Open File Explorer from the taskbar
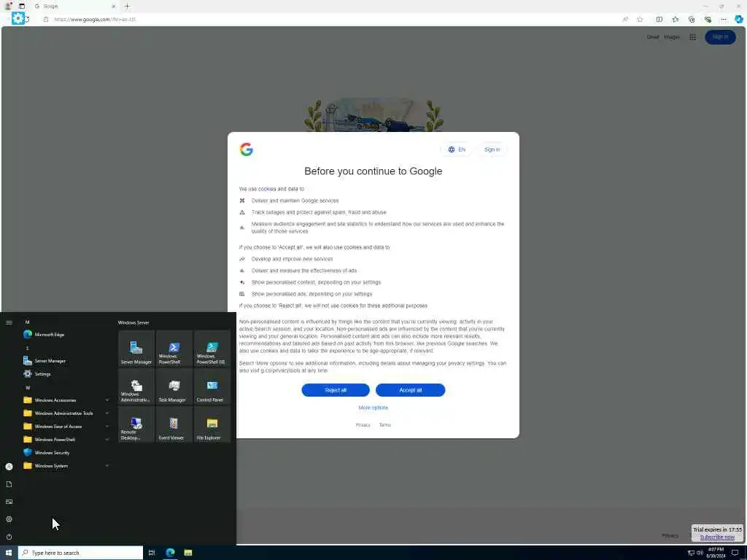The height and width of the screenshot is (560, 747). tap(188, 553)
